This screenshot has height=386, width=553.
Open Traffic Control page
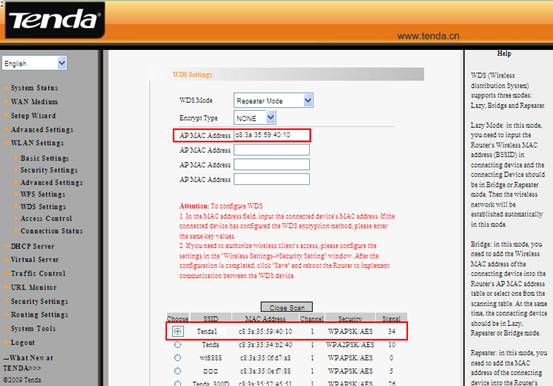(38, 273)
